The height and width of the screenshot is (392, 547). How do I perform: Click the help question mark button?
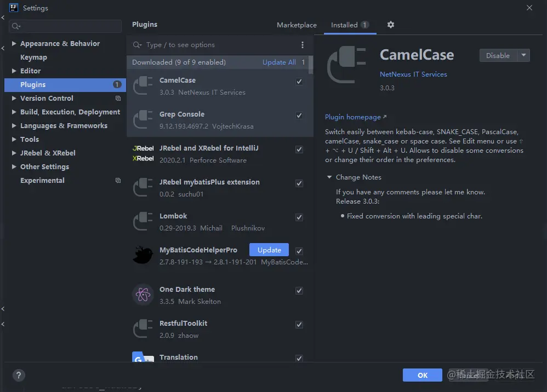[19, 375]
